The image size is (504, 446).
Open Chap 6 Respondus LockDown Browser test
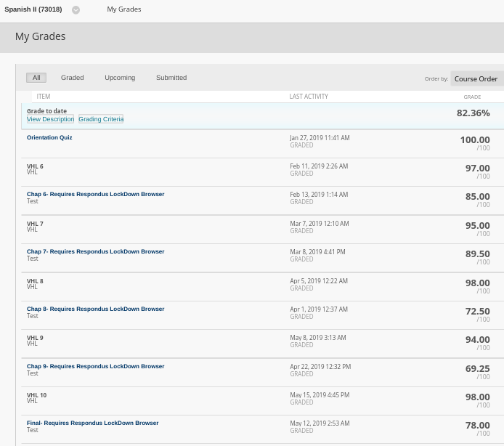[x=95, y=194]
